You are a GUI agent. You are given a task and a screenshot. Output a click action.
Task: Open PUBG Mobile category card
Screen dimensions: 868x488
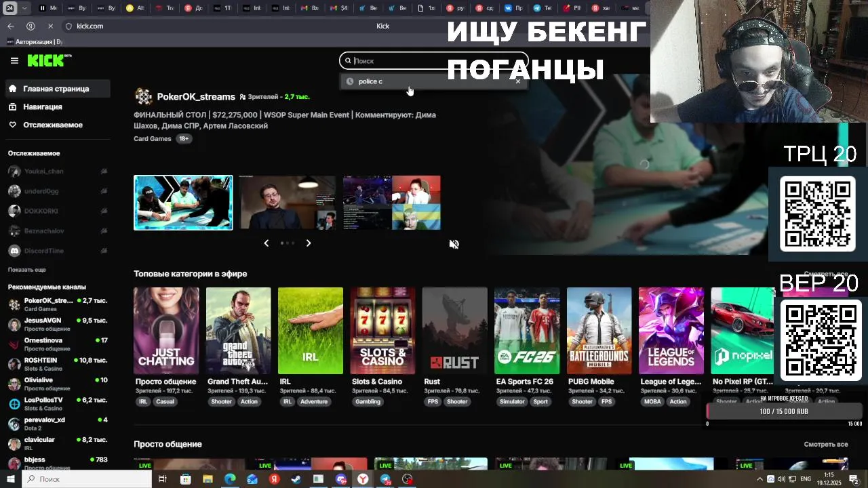click(599, 331)
